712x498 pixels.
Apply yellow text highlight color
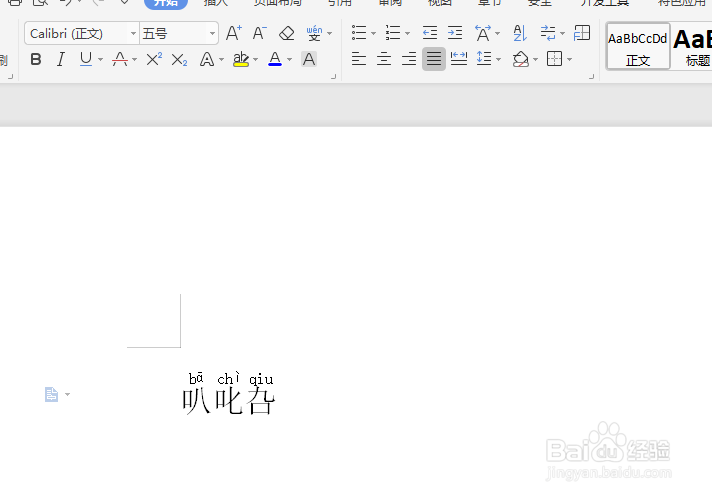pyautogui.click(x=241, y=59)
